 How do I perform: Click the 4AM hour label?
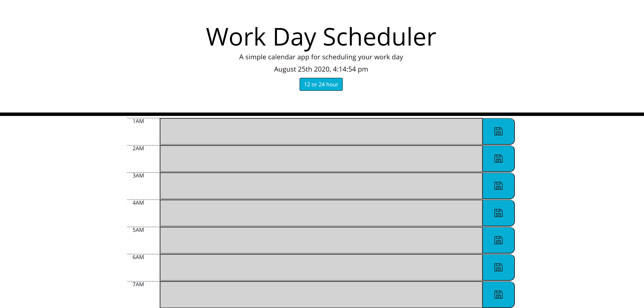pyautogui.click(x=138, y=203)
